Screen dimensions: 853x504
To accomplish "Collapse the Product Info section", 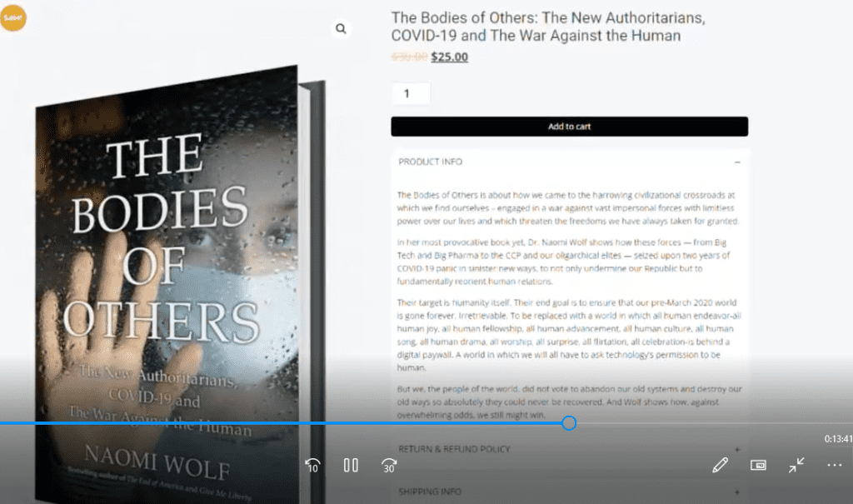I will pos(737,162).
